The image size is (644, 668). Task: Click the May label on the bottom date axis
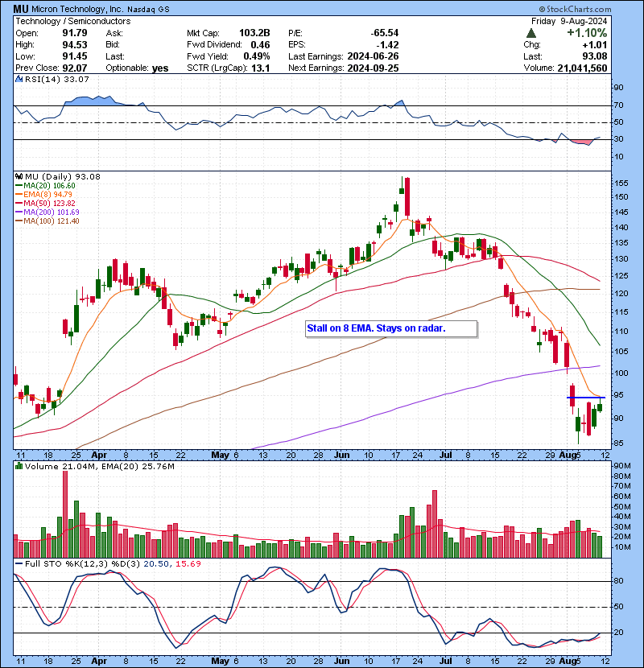[x=220, y=662]
